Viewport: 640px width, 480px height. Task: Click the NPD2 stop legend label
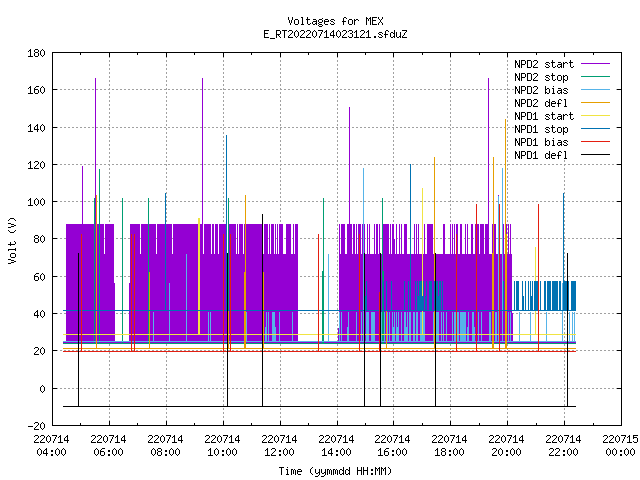(541, 77)
